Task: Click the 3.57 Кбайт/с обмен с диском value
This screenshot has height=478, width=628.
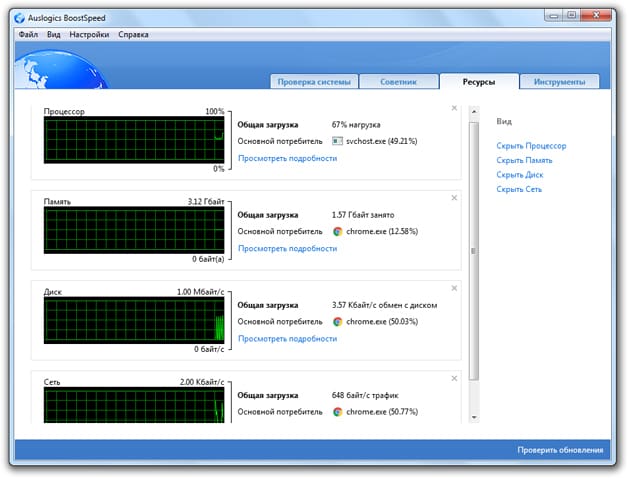Action: coord(384,305)
